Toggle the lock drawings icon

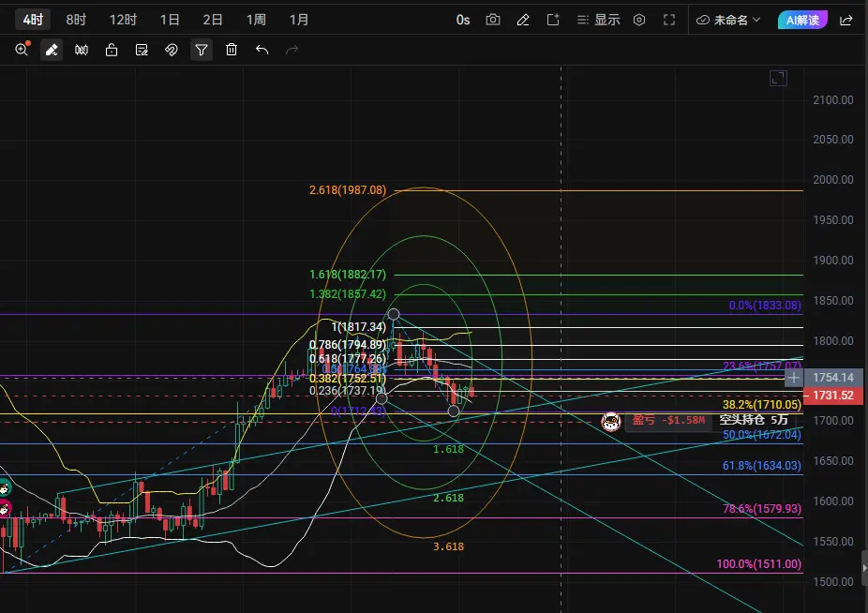tap(112, 50)
